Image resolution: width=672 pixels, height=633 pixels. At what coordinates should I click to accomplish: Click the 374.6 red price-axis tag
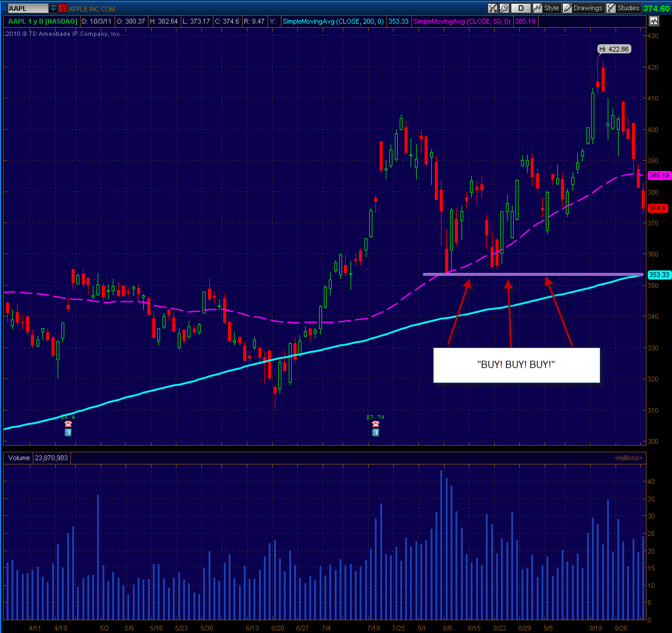657,209
